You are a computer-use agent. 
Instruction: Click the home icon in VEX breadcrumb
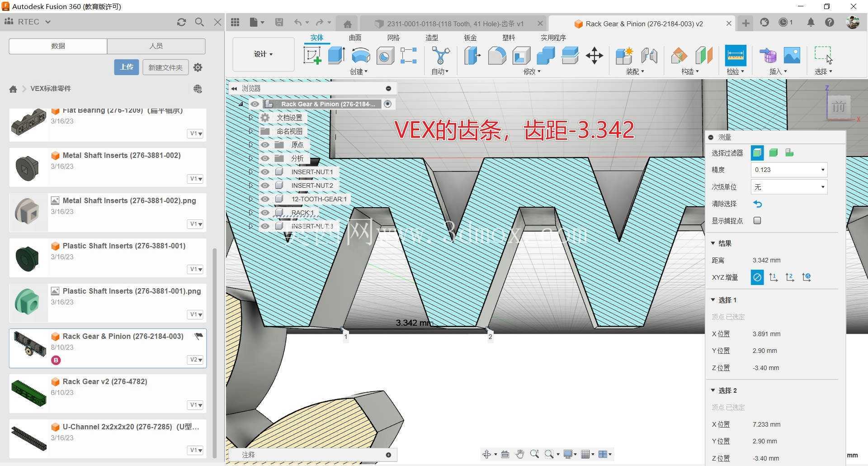[13, 89]
